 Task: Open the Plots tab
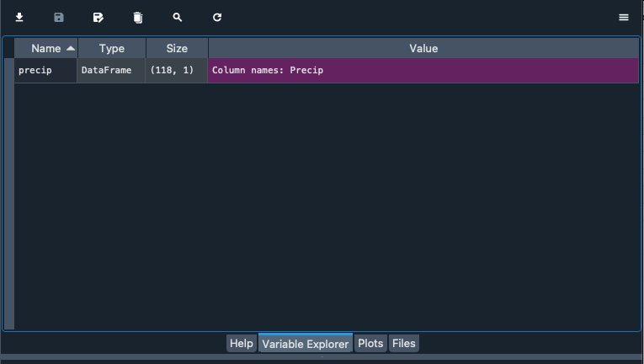(x=370, y=344)
